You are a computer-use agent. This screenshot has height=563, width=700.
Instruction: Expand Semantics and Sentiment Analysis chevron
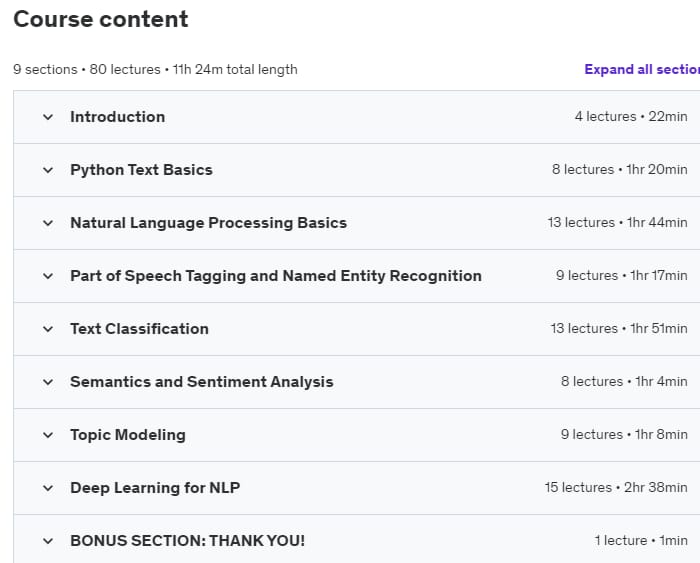pyautogui.click(x=48, y=382)
